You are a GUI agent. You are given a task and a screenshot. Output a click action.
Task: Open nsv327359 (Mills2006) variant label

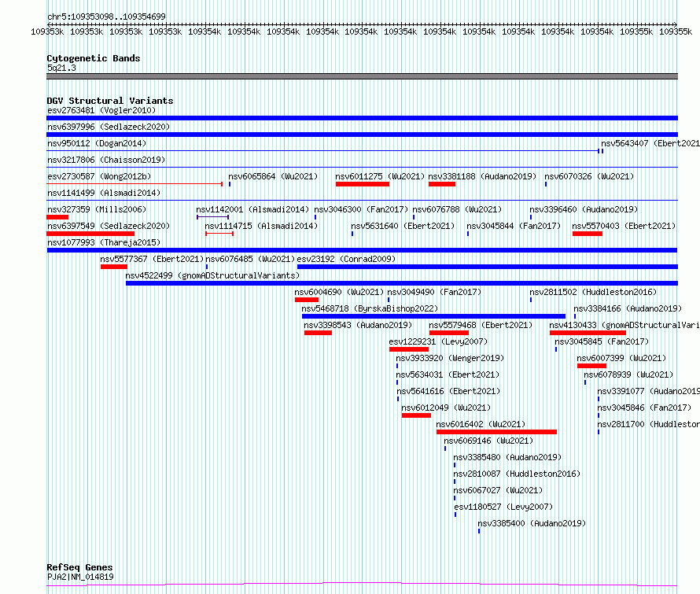click(97, 209)
